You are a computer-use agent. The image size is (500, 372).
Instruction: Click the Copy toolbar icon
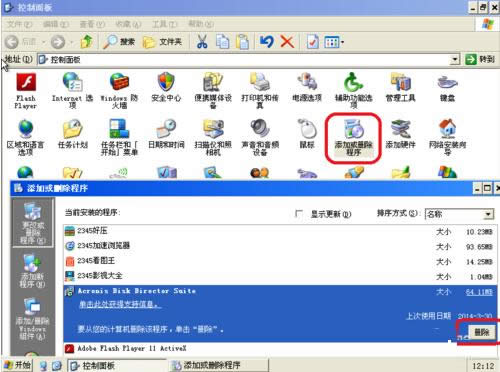222,42
